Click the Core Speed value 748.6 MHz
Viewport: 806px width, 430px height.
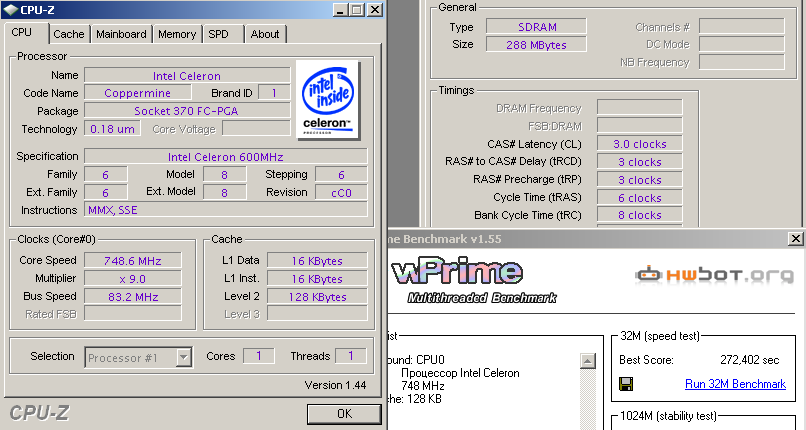(133, 260)
